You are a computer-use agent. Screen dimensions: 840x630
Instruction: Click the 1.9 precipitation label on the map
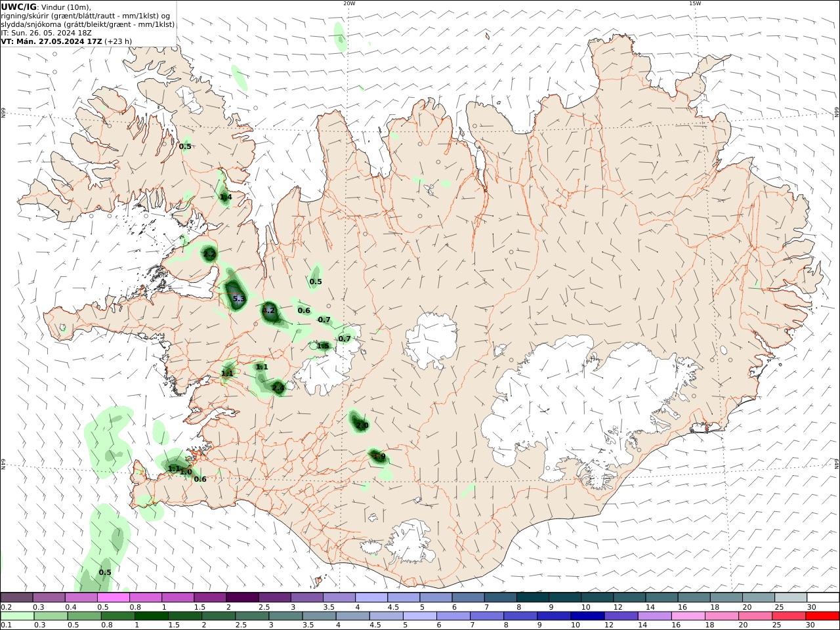point(379,457)
